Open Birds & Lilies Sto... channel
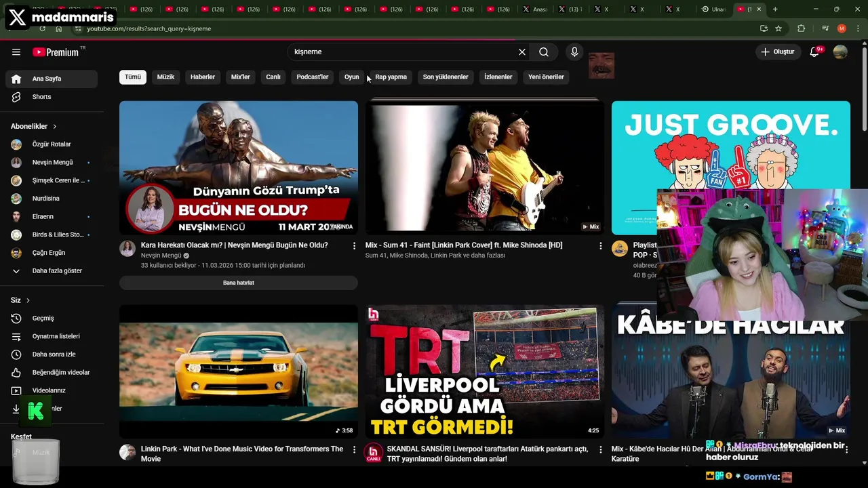 pos(52,235)
